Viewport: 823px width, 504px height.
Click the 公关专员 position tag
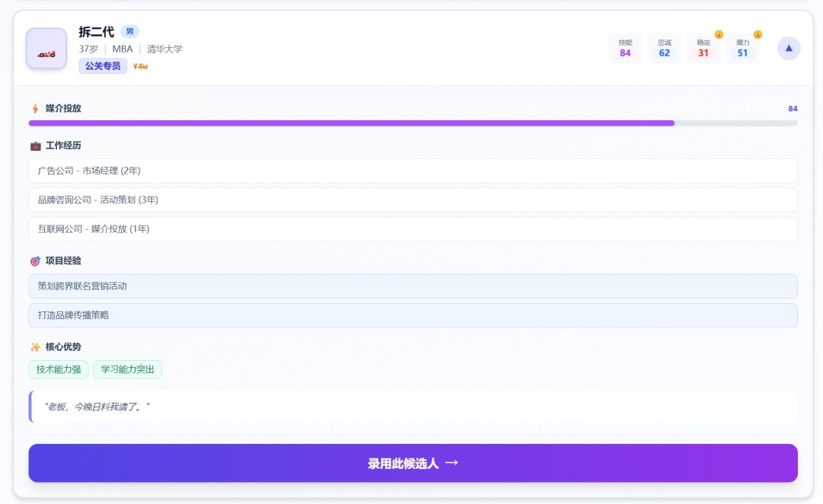[103, 66]
